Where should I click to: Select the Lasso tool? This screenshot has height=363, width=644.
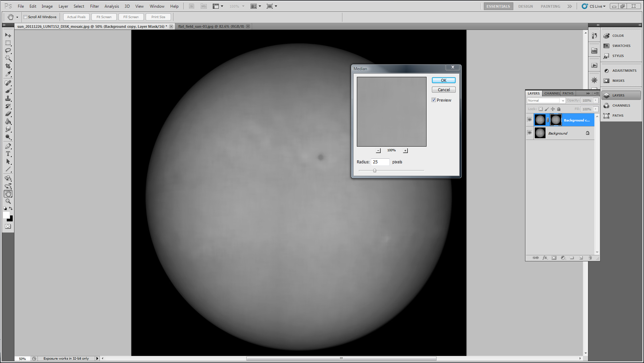(8, 51)
